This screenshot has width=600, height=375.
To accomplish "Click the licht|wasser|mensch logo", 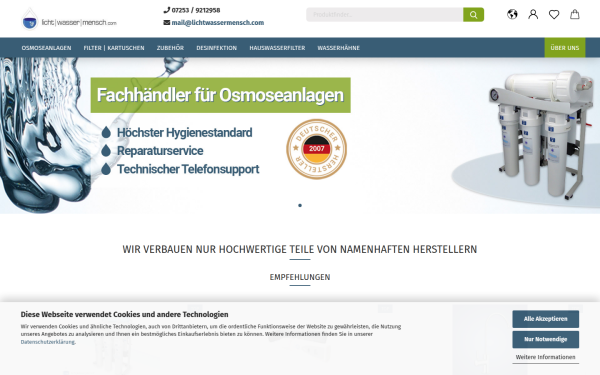I will [x=69, y=19].
